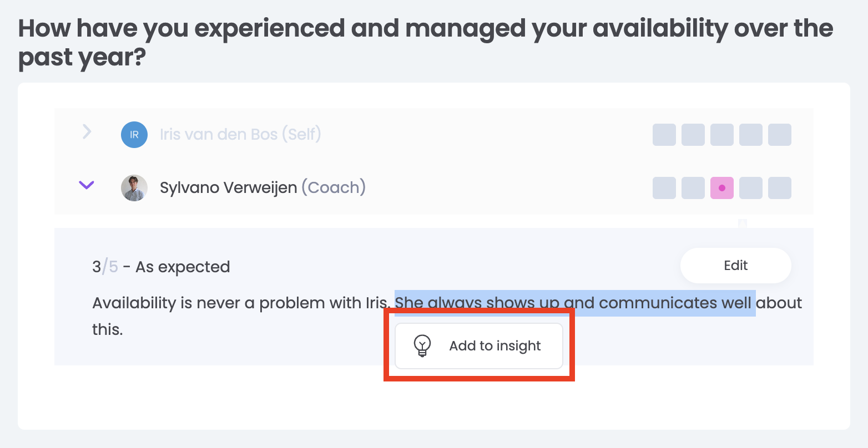
Task: Click Sylvano Verweijen's profile photo
Action: 134,188
